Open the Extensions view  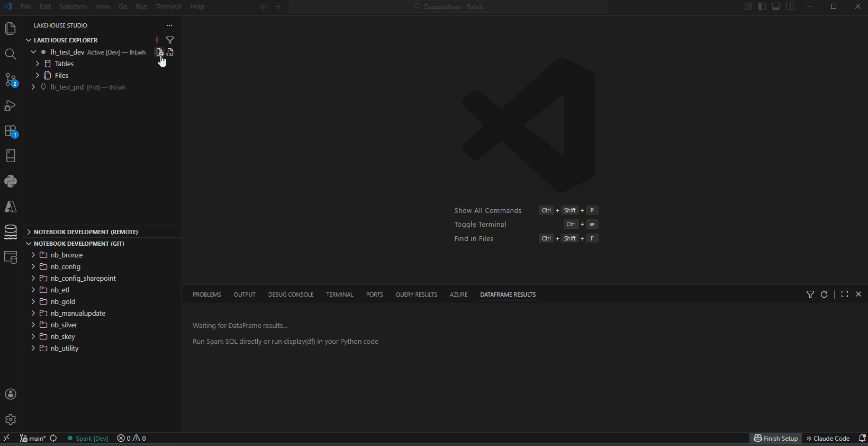tap(11, 131)
